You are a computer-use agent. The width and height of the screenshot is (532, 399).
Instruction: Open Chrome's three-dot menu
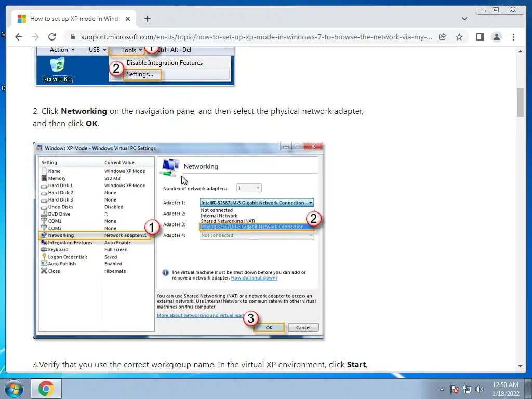tap(513, 37)
